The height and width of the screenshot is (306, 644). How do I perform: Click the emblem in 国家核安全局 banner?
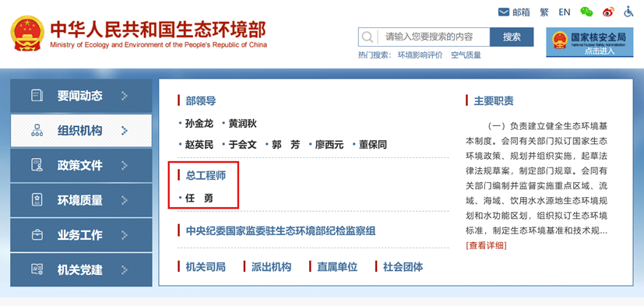(560, 40)
